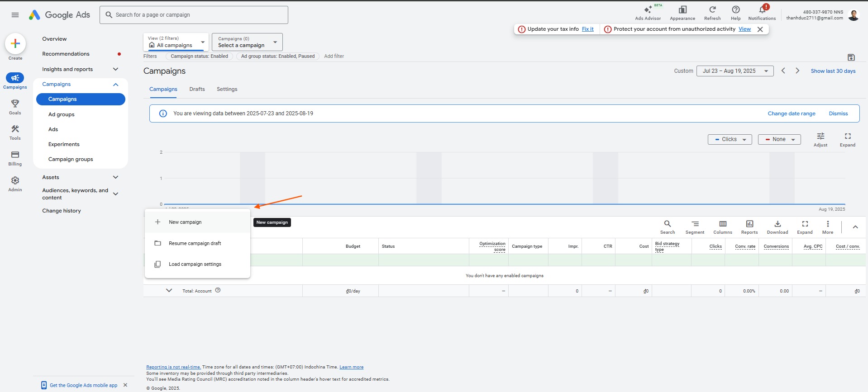The height and width of the screenshot is (392, 868).
Task: Click the campaign search field
Action: click(194, 15)
